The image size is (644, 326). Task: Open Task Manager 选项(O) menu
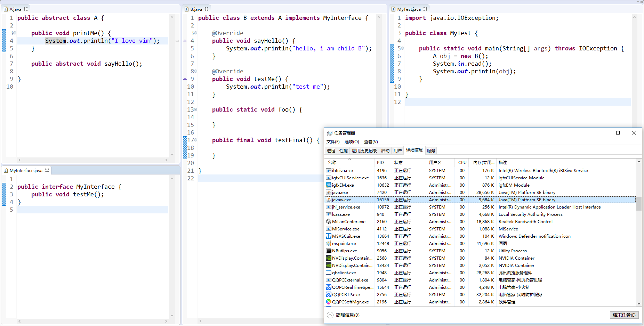(x=352, y=142)
